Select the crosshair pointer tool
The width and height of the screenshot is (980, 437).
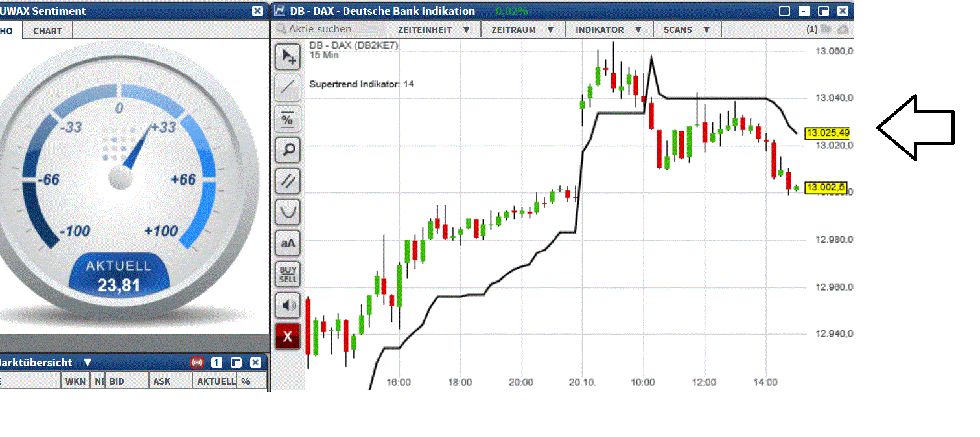[x=288, y=56]
